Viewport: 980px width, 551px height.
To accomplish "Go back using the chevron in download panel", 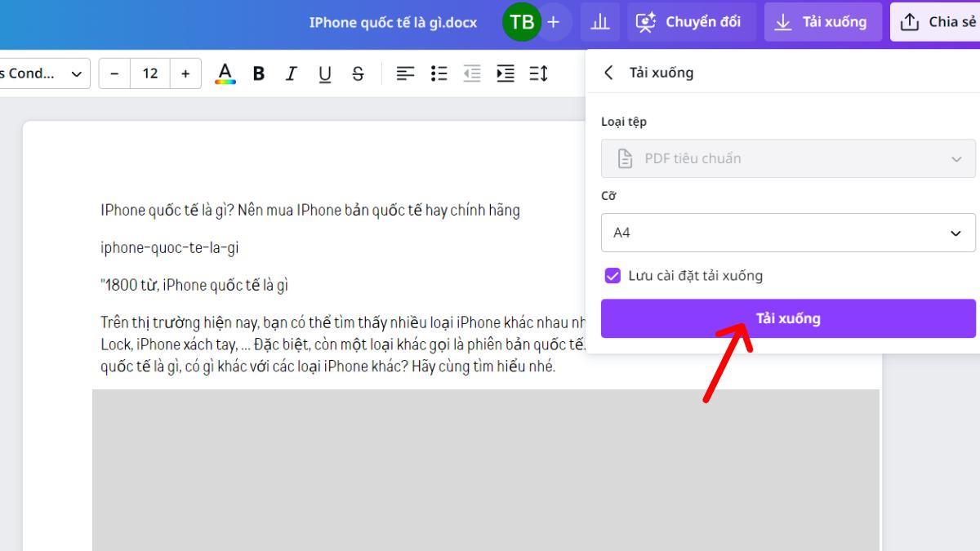I will (608, 72).
